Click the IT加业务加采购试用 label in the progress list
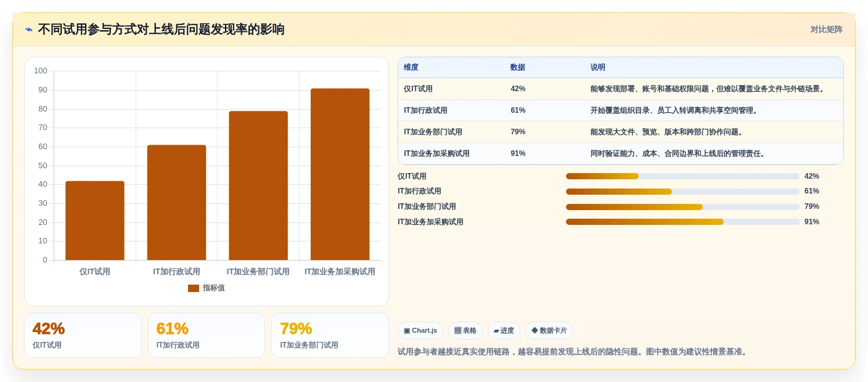 point(431,222)
